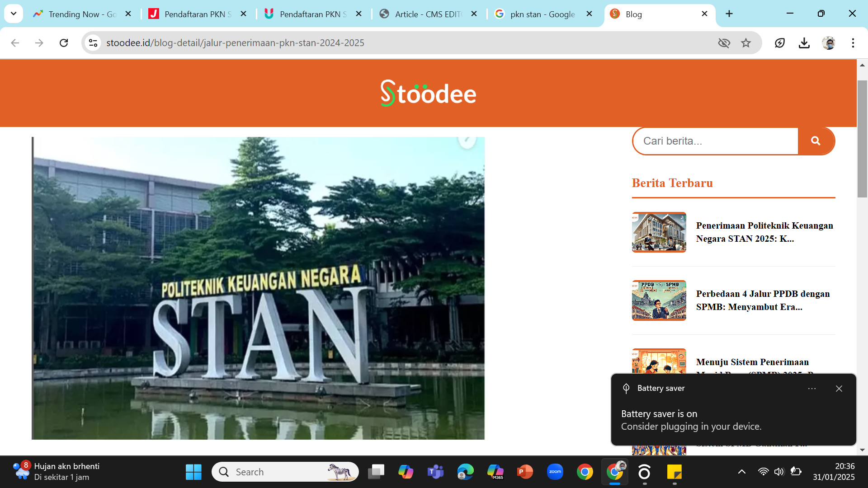Open the Chrome profile avatar
Image resolution: width=868 pixels, height=488 pixels.
829,43
